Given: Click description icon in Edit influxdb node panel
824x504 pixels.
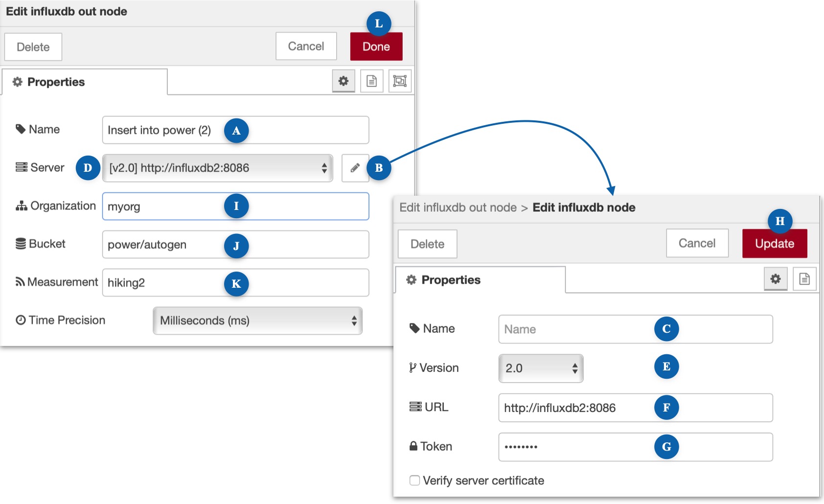Looking at the screenshot, I should [804, 279].
